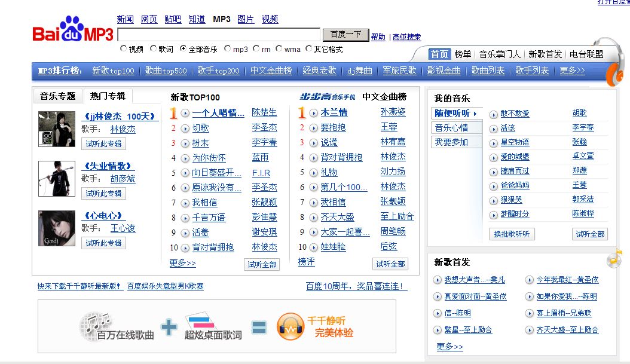Play song 一个人唱情 by 陈楚生
The image size is (630, 364).
pyautogui.click(x=185, y=114)
